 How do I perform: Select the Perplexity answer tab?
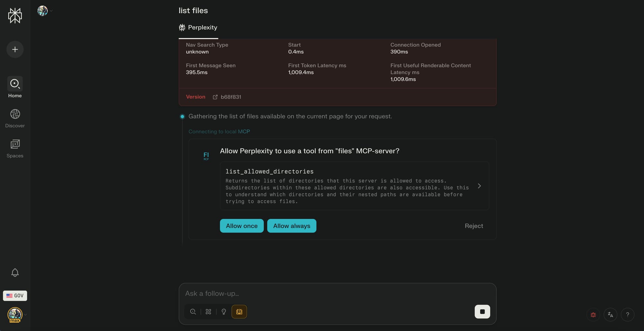click(198, 28)
